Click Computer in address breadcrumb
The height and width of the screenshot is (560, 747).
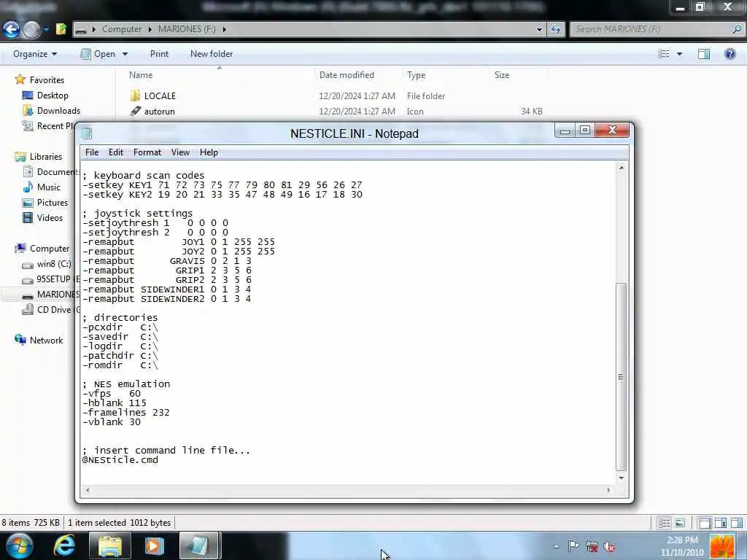pos(122,29)
